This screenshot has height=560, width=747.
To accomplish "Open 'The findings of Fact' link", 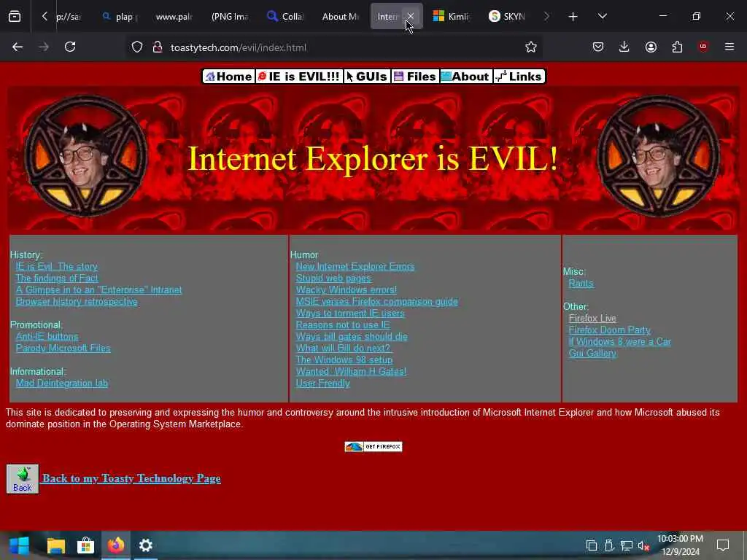I will click(57, 278).
